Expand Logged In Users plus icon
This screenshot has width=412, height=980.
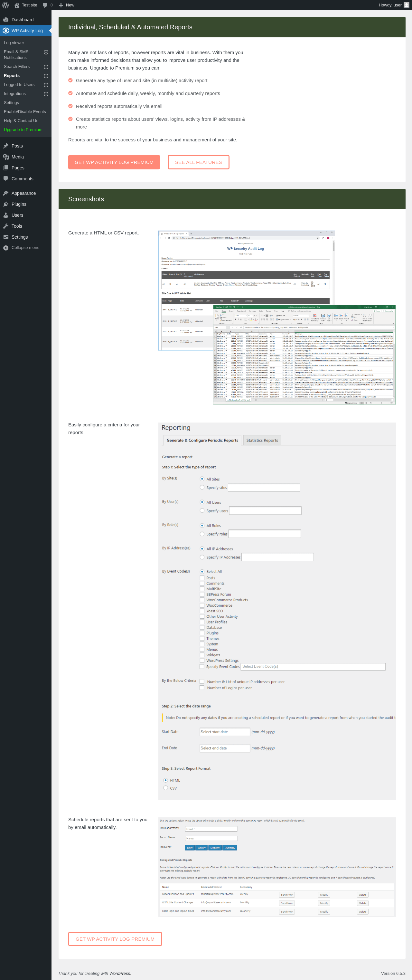46,85
